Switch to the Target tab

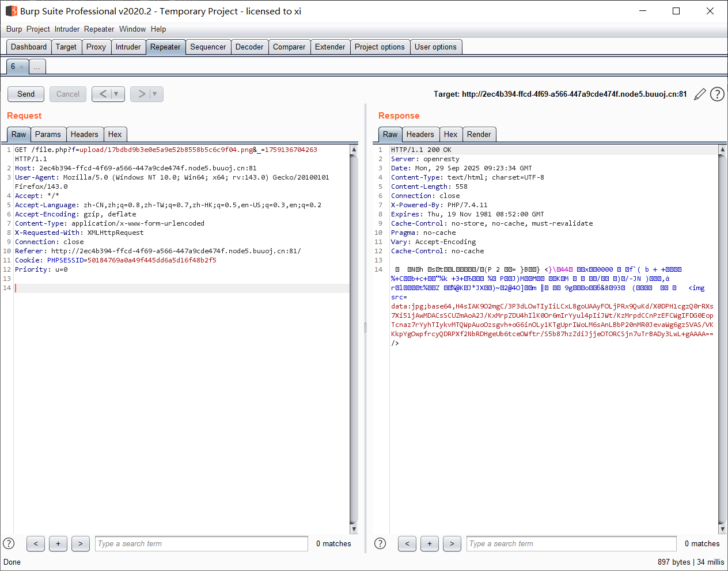[66, 47]
